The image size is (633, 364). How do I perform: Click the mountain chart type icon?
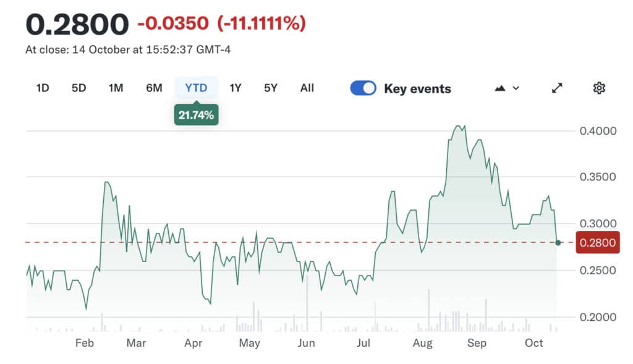(x=500, y=88)
